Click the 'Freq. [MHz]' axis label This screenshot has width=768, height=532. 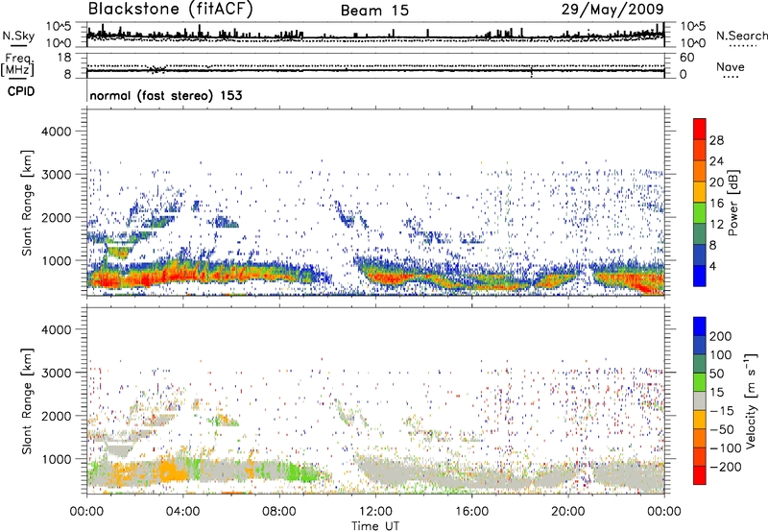pyautogui.click(x=17, y=64)
